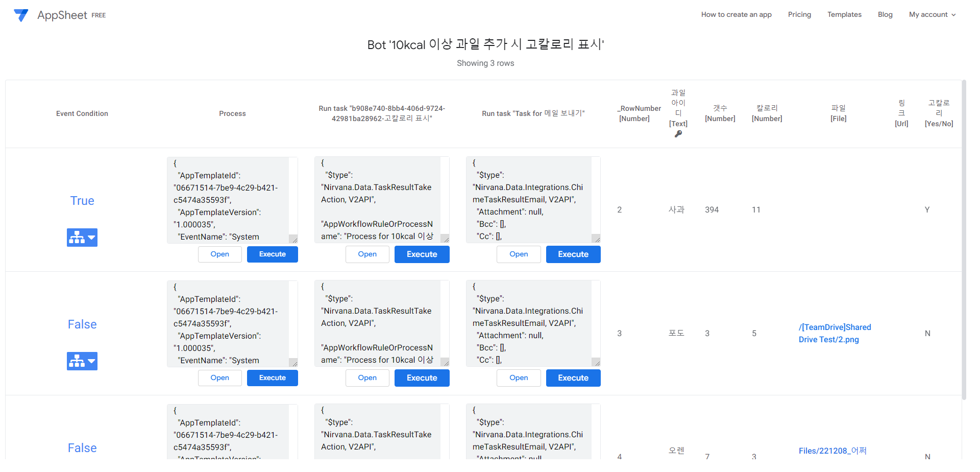This screenshot has width=980, height=472.
Task: Open Templates menu item
Action: pyautogui.click(x=844, y=14)
